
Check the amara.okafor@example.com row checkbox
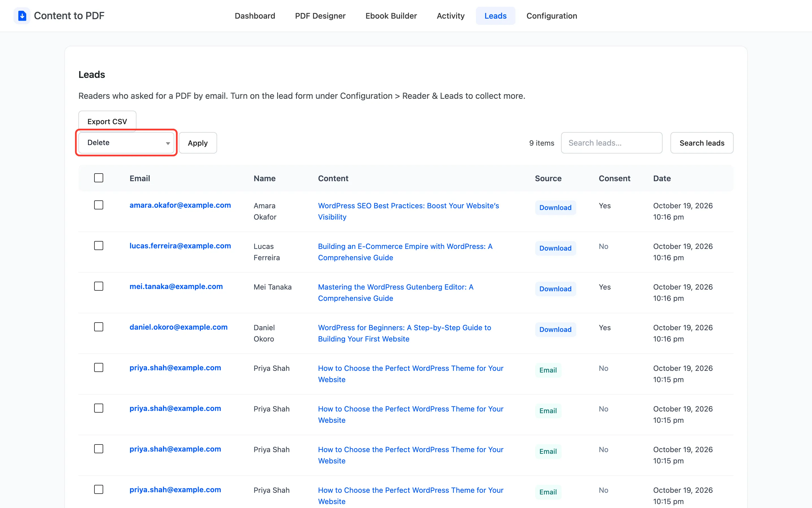click(99, 205)
